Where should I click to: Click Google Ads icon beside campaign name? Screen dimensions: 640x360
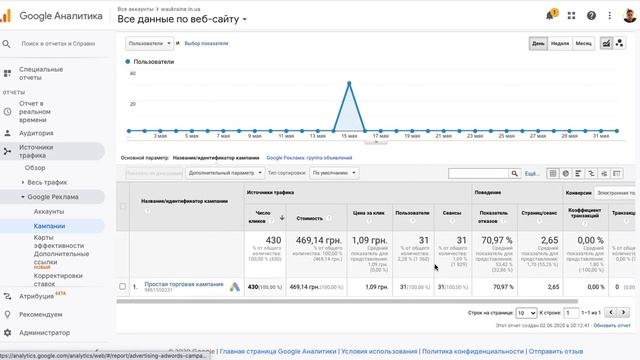coord(235,287)
